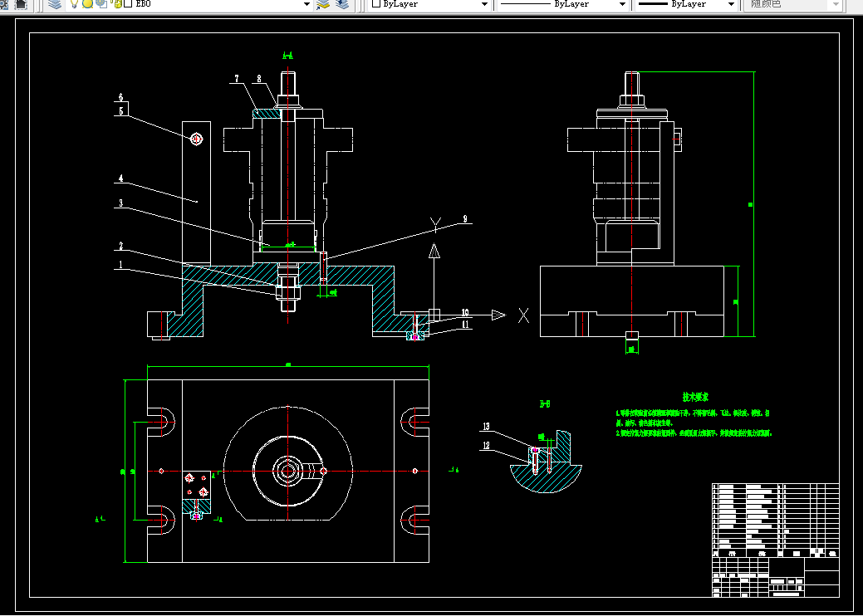Select part callout number 4
The height and width of the screenshot is (616, 863).
tap(121, 178)
